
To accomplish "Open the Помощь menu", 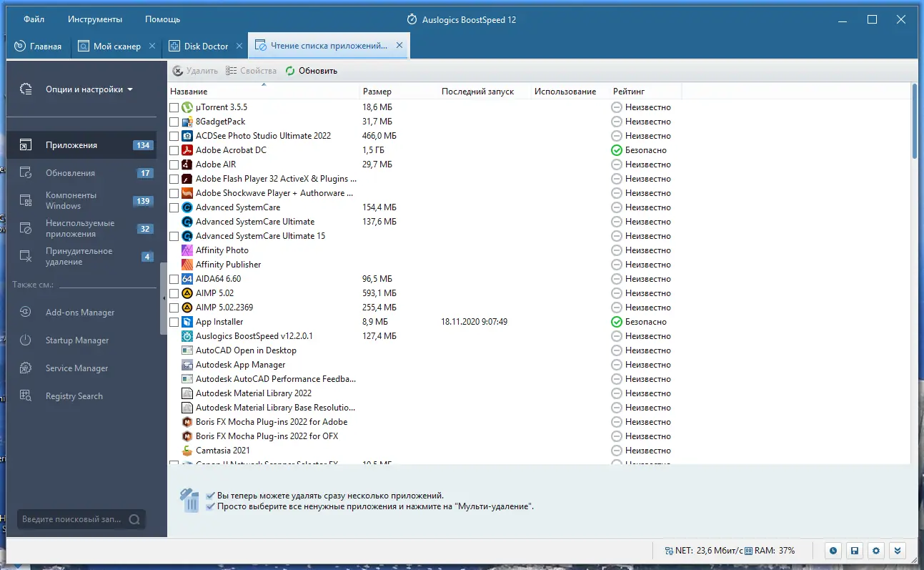I will 162,19.
